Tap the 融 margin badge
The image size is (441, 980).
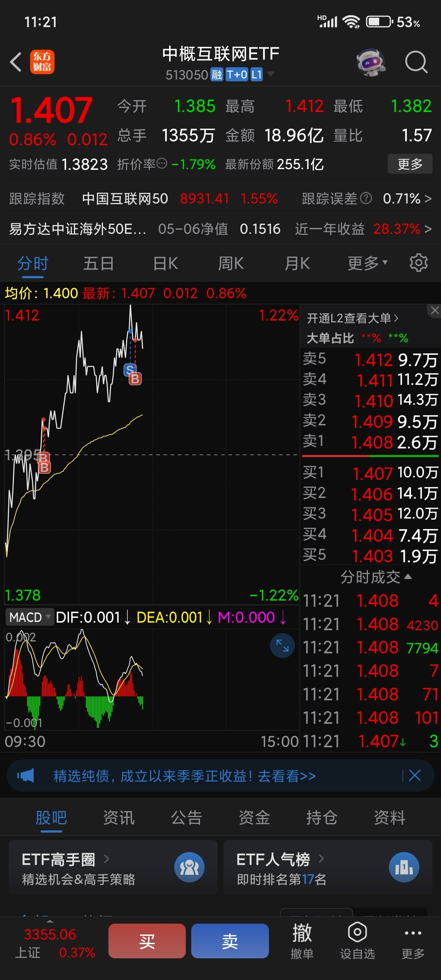[x=217, y=74]
